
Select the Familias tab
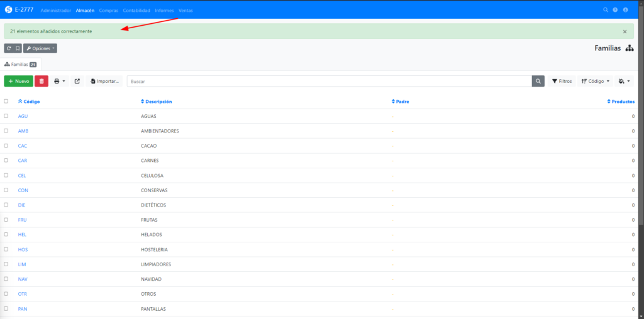pos(21,64)
